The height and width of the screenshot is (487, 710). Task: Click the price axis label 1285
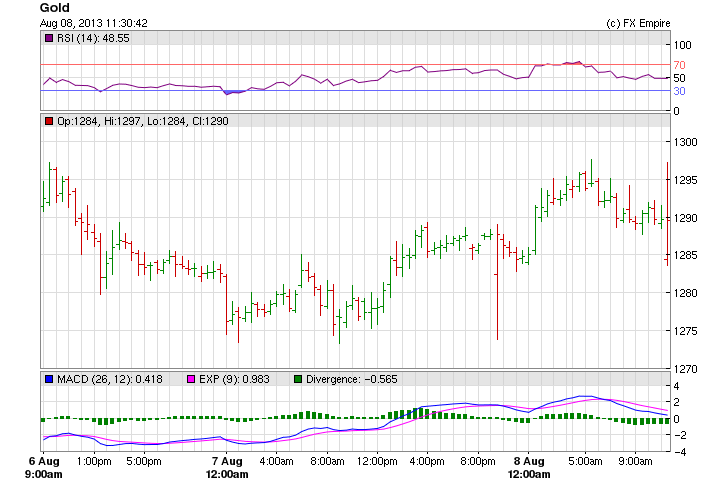tap(686, 255)
